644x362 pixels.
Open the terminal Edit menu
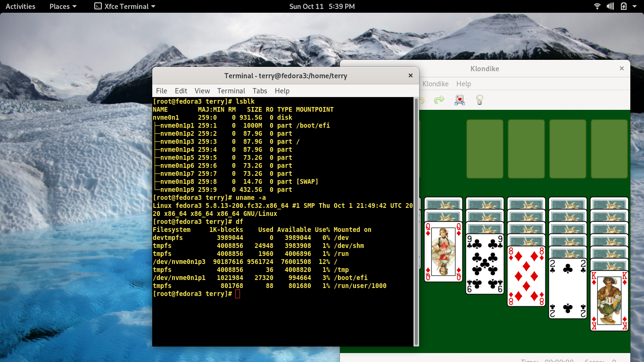(181, 90)
